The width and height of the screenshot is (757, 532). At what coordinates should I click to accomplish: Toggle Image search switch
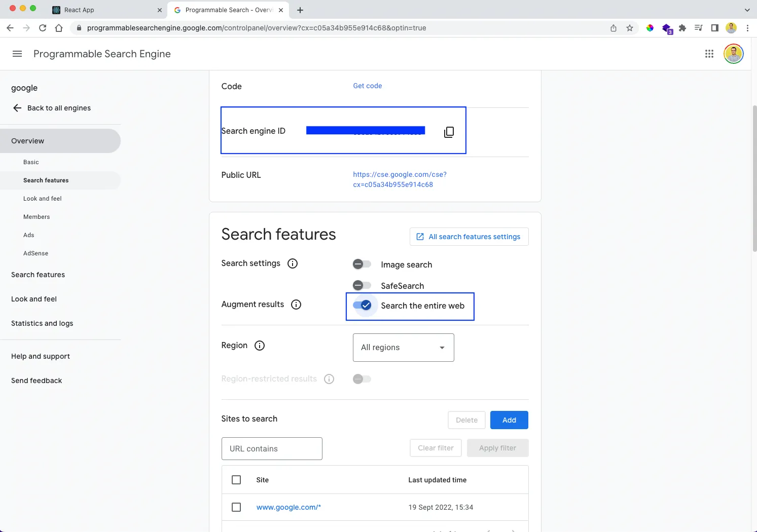tap(362, 264)
